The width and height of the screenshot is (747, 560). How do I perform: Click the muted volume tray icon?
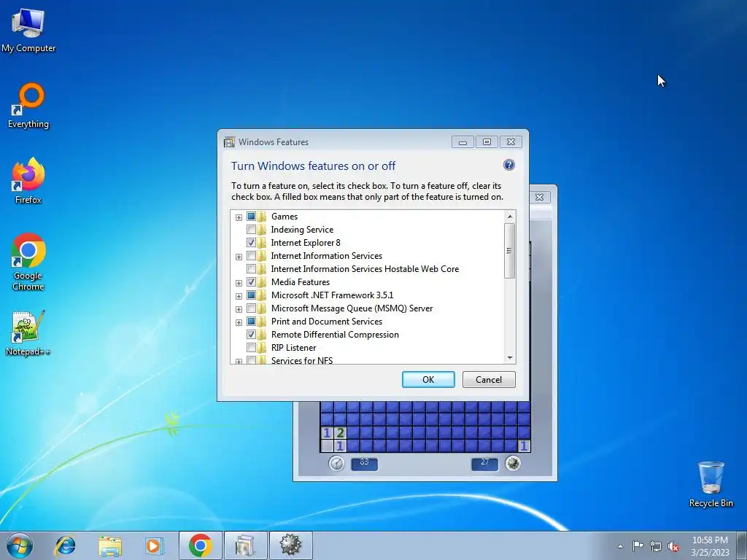click(x=673, y=546)
